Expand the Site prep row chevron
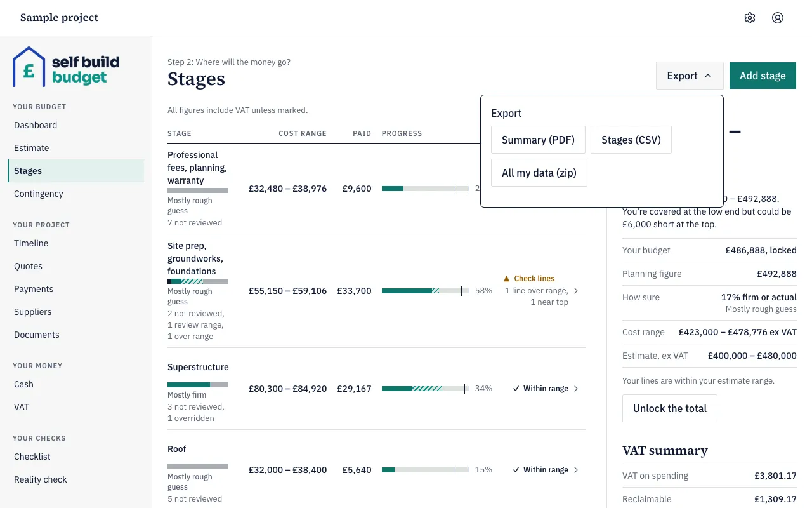Screen dimensions: 812x508 click(x=576, y=291)
